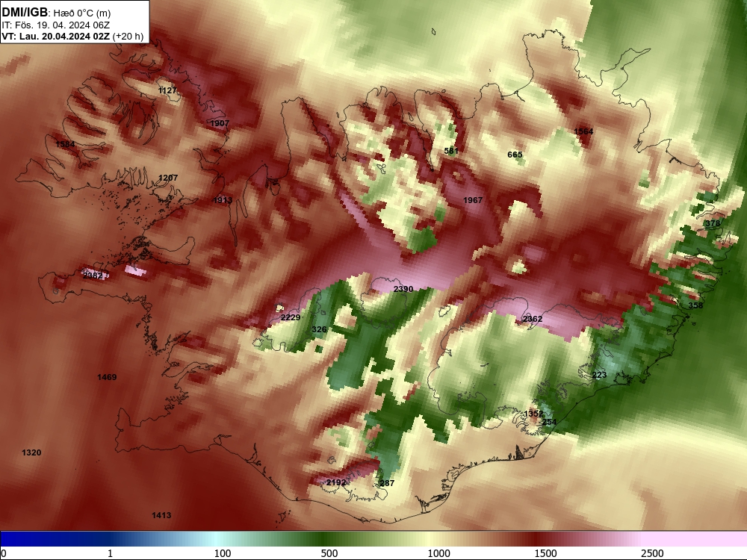The image size is (747, 560).
Task: Click the map value 287
Action: point(387,483)
